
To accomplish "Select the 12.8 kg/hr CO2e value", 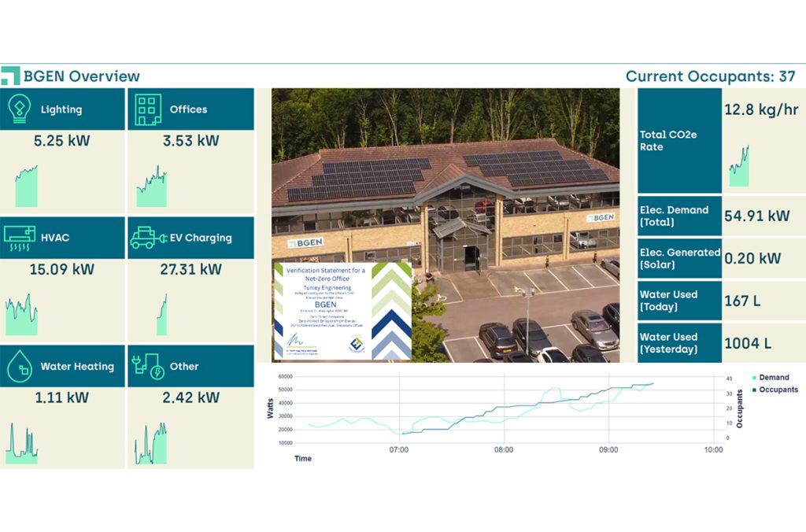I will pos(761,109).
